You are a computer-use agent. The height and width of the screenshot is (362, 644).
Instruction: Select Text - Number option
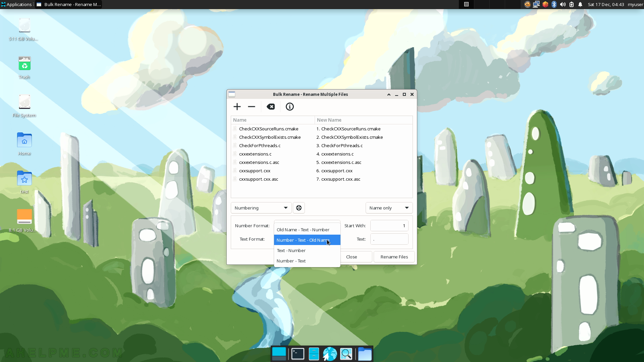[307, 250]
